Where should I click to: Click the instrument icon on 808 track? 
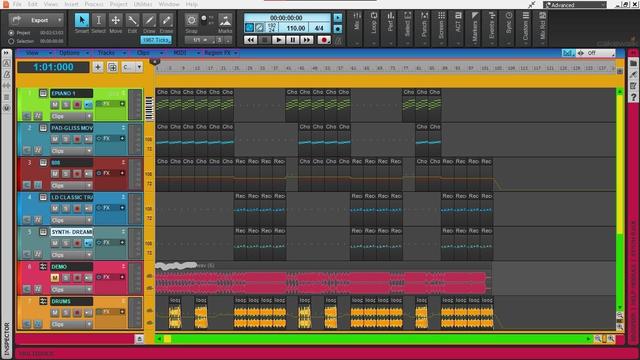point(43,162)
